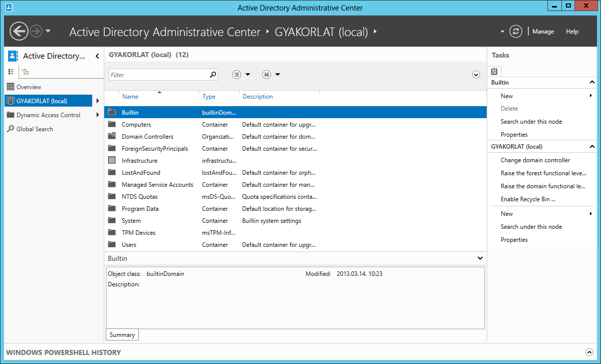Collapse the navigation pane with the chevron
601x364 pixels.
[97, 56]
